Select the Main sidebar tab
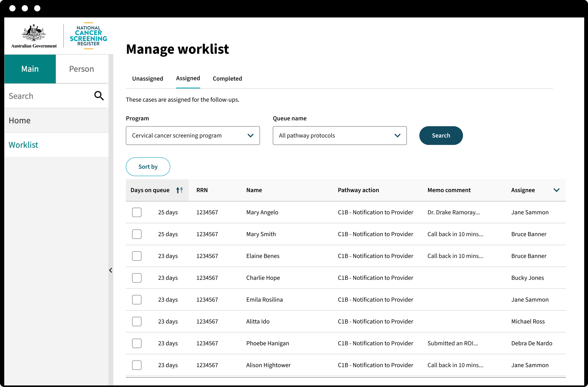The image size is (588, 387). coord(30,69)
